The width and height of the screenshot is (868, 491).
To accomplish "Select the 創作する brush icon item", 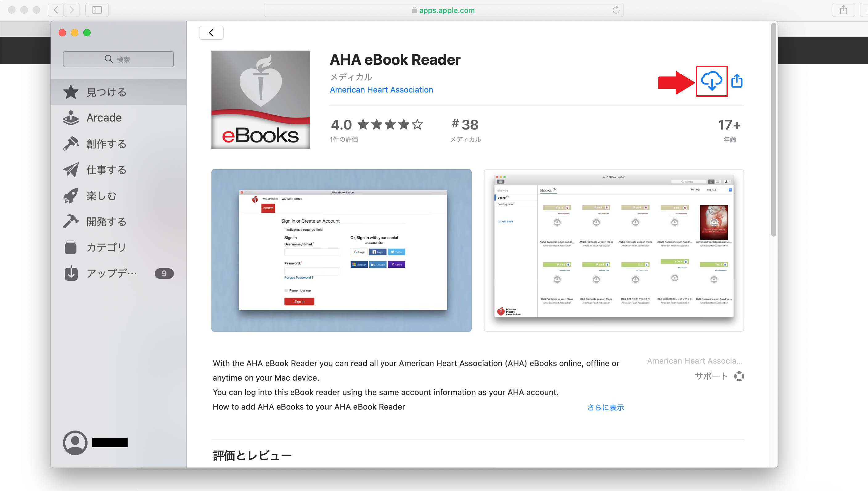I will click(106, 144).
